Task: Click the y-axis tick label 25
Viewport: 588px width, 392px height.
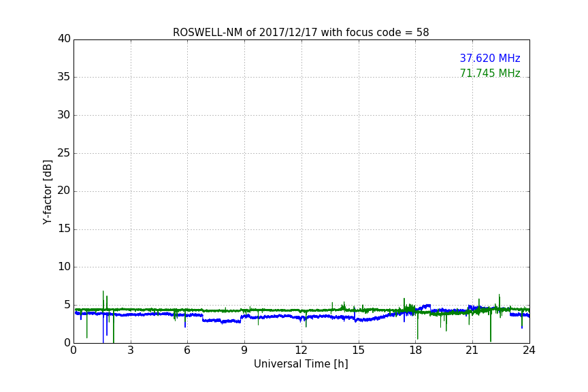Action: pos(64,152)
